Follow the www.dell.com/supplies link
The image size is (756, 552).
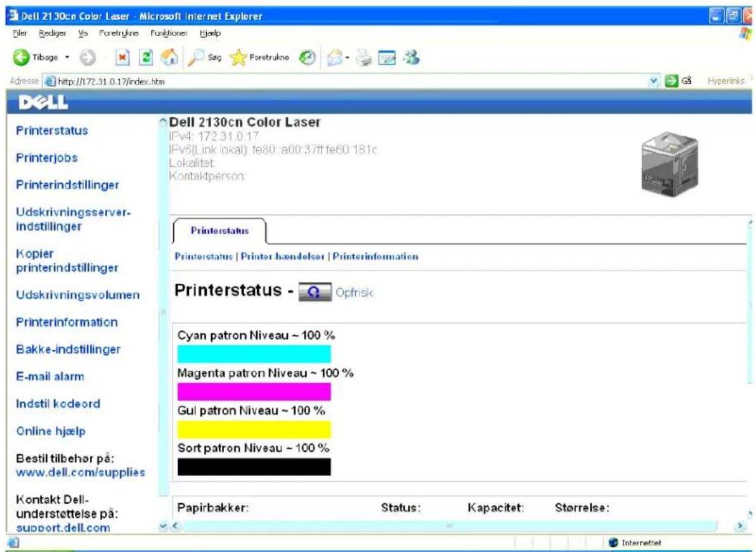[x=81, y=472]
